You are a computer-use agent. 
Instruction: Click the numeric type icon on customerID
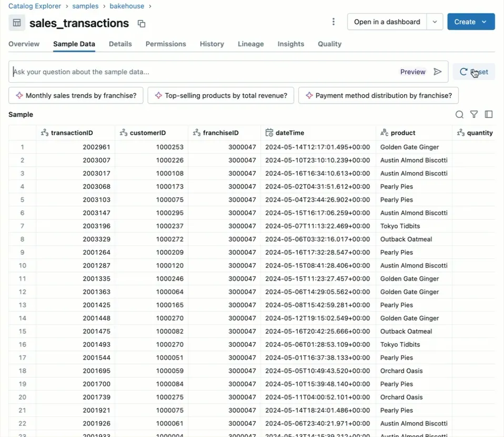(x=124, y=133)
